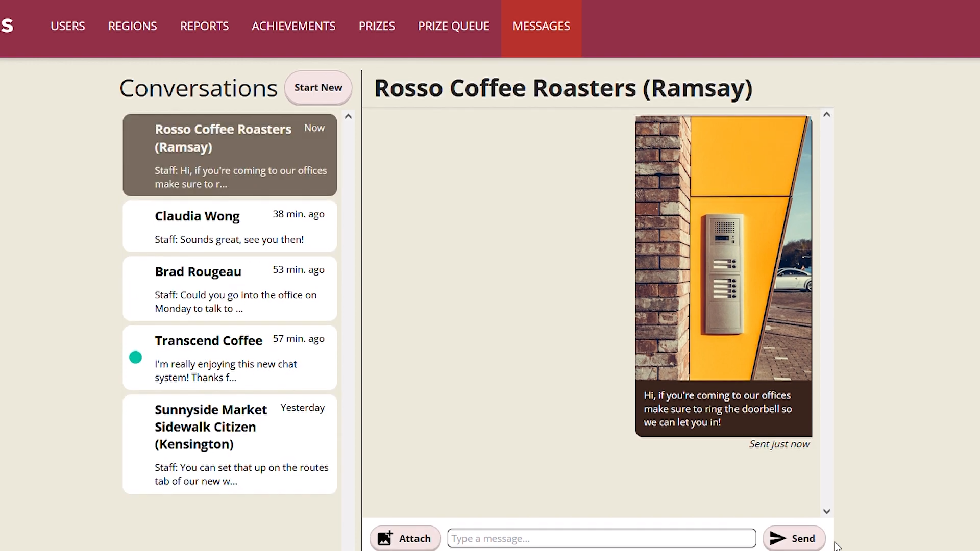Go to the Prize Queue page

453,26
